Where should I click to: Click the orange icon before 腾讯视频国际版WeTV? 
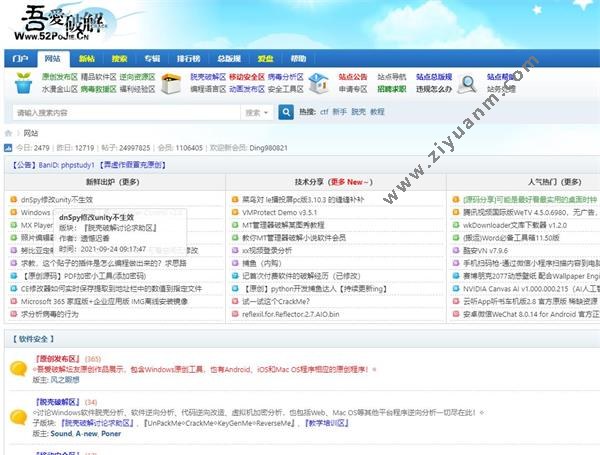(456, 212)
